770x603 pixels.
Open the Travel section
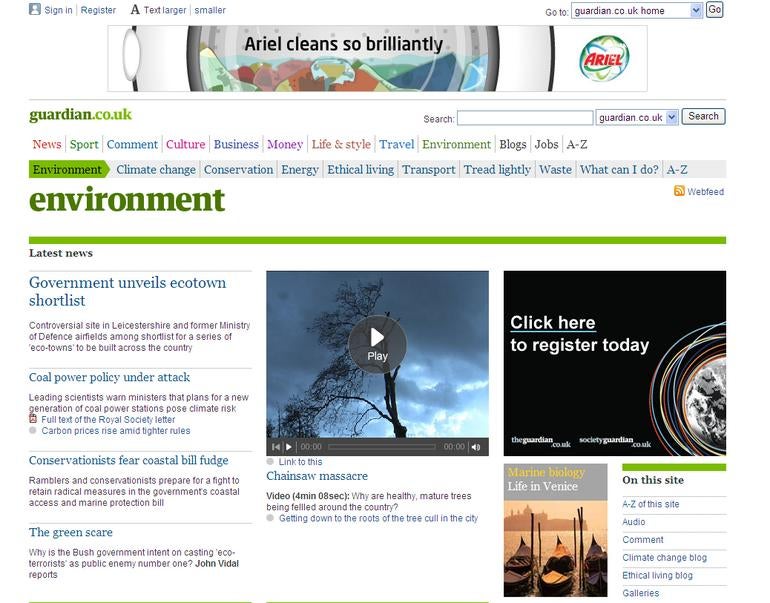397,144
